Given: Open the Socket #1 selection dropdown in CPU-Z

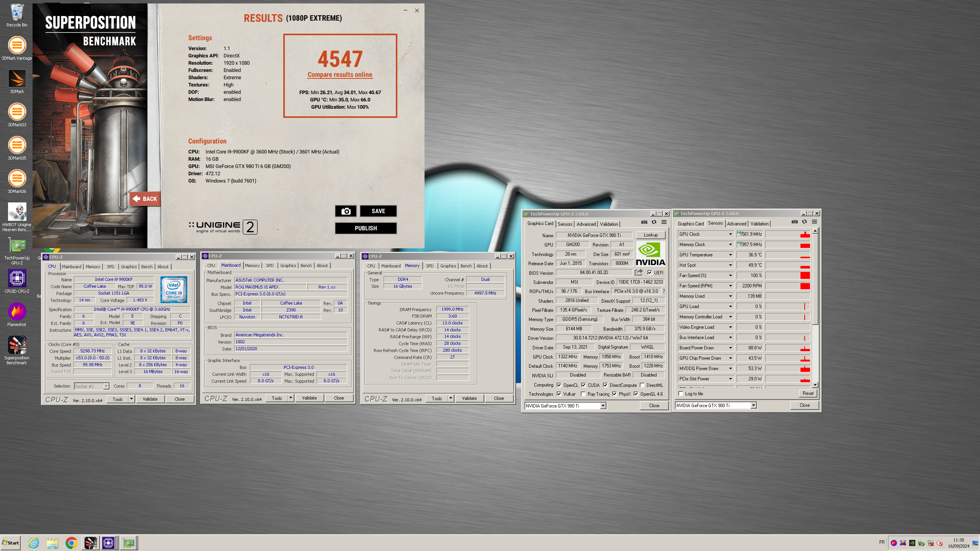Looking at the screenshot, I should [x=106, y=386].
